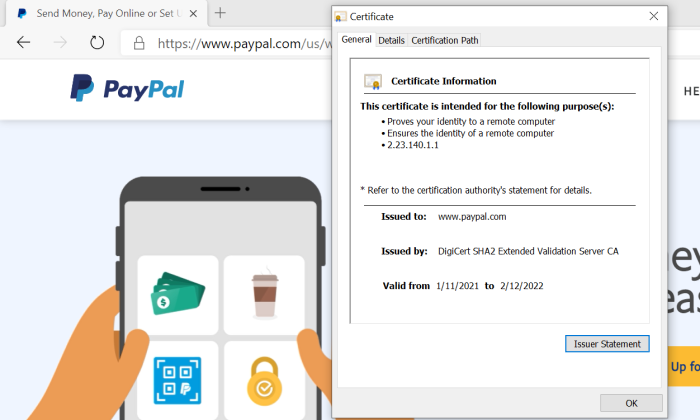Click the QR code tile on phone

178,380
